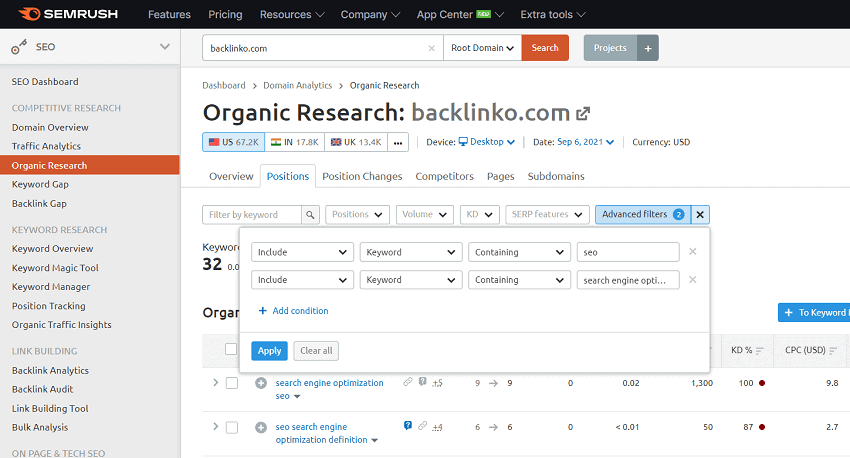Open the Advanced filters panel button
This screenshot has width=850, height=458.
(643, 215)
